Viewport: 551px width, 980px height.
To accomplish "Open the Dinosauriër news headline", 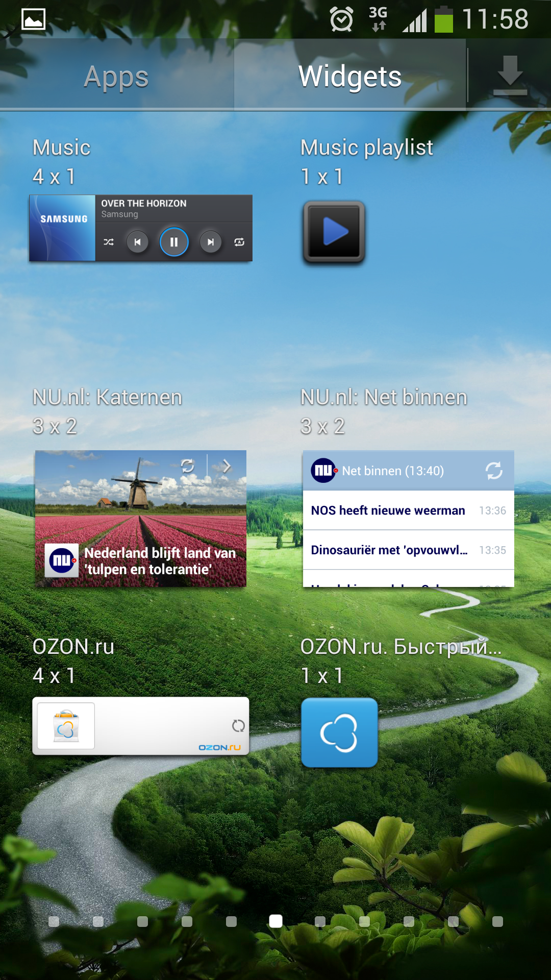I will [x=389, y=550].
